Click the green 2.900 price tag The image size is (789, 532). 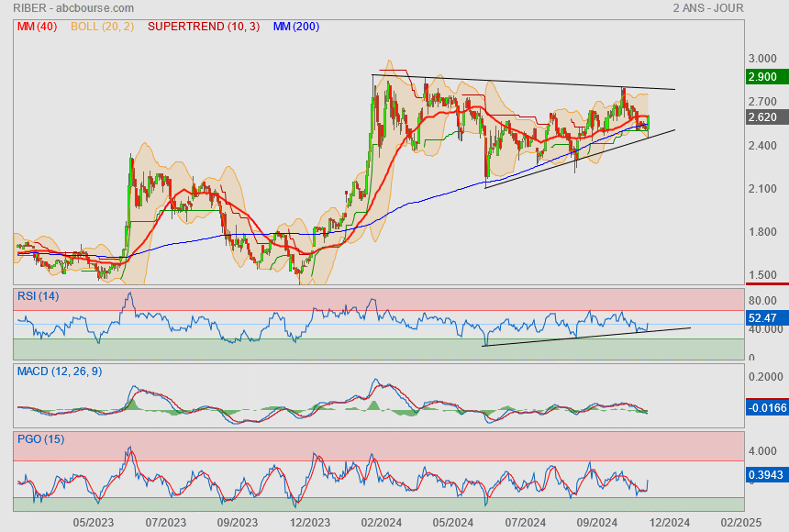763,76
